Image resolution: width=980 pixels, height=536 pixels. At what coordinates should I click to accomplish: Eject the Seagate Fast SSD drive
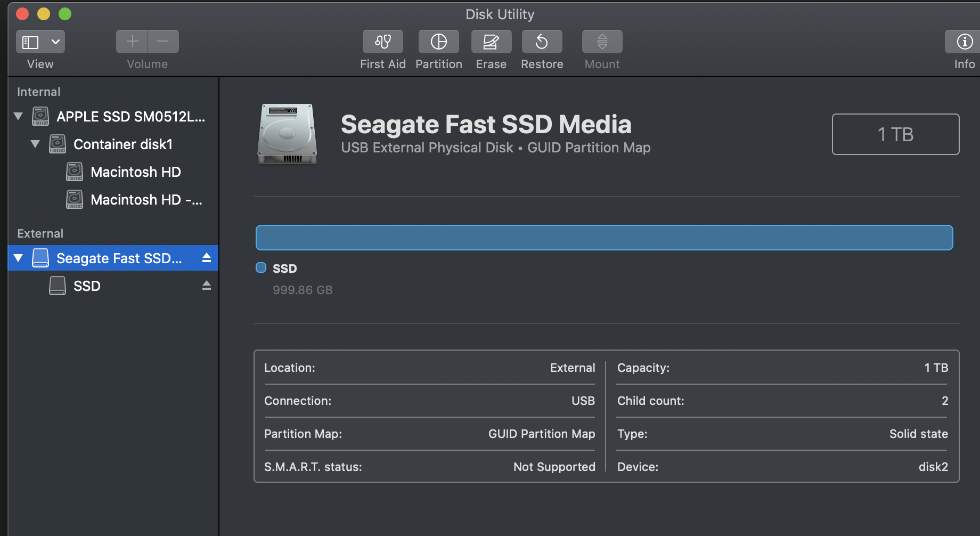pos(206,258)
